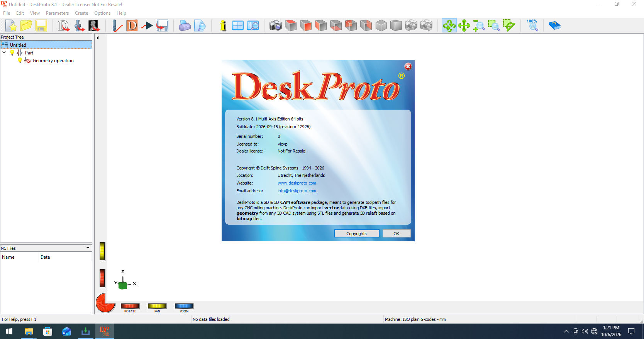644x339 pixels.
Task: Select the cube view with red top face
Action: coord(291,26)
